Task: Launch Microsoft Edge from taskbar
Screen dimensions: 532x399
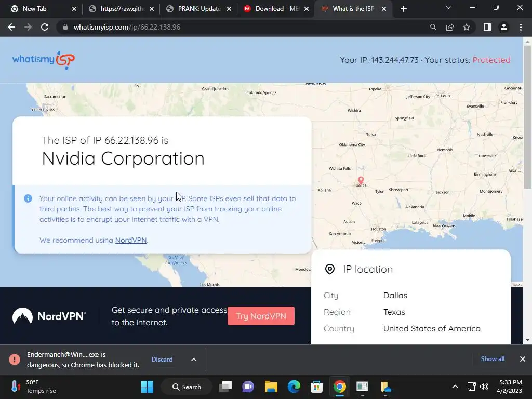Action: [294, 387]
